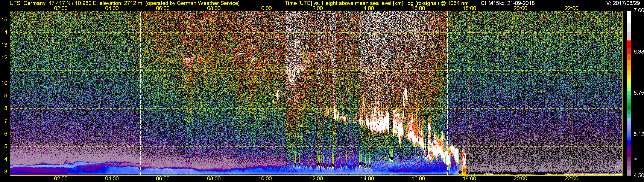This screenshot has width=644, height=182.
Task: Click the 02:00 label on the top time axis
Action: coord(61,8)
